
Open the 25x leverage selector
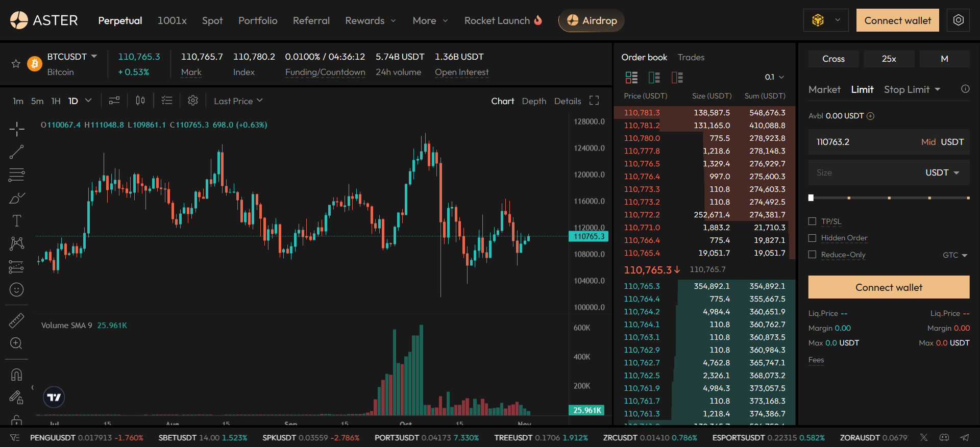(x=889, y=59)
